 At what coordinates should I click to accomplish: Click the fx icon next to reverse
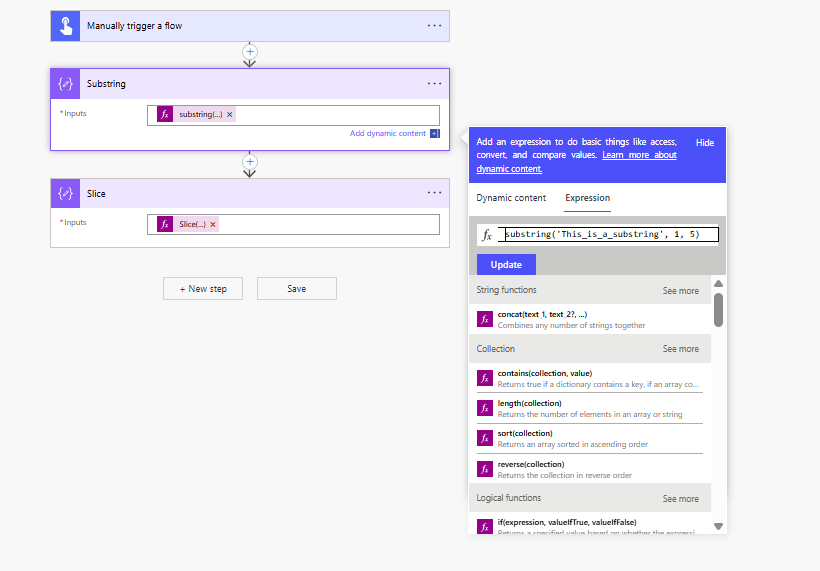click(x=485, y=469)
